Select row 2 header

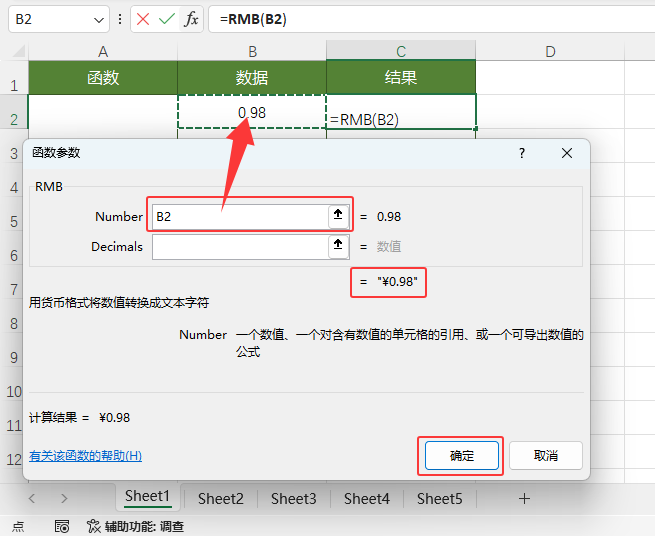click(x=14, y=112)
